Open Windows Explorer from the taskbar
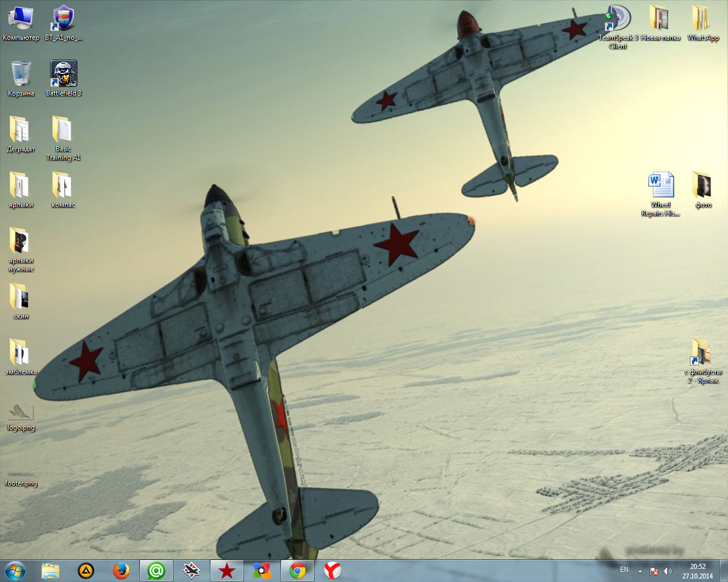Image resolution: width=728 pixels, height=582 pixels. [x=51, y=571]
